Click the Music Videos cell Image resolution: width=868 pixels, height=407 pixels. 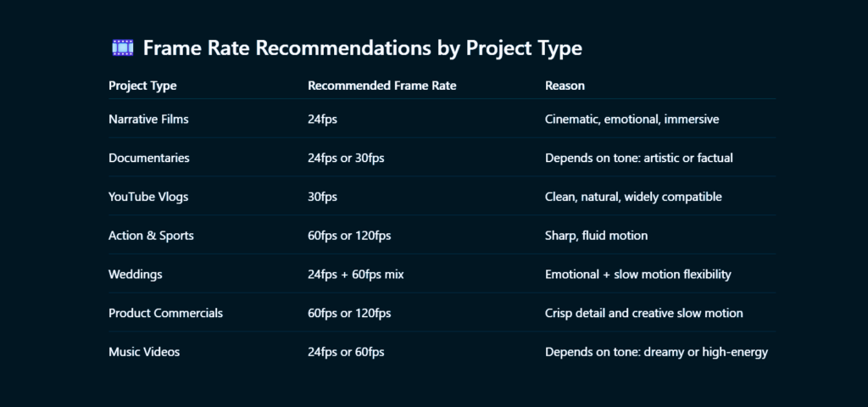[144, 352]
